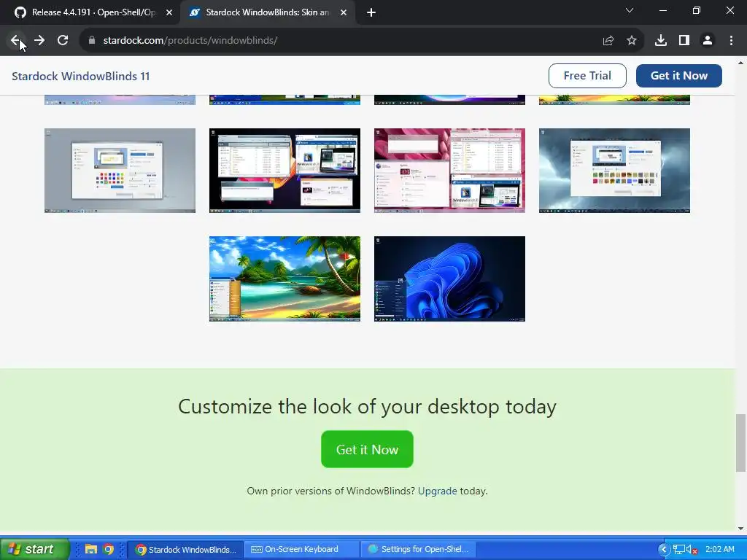Open the Windows start menu

[x=34, y=549]
